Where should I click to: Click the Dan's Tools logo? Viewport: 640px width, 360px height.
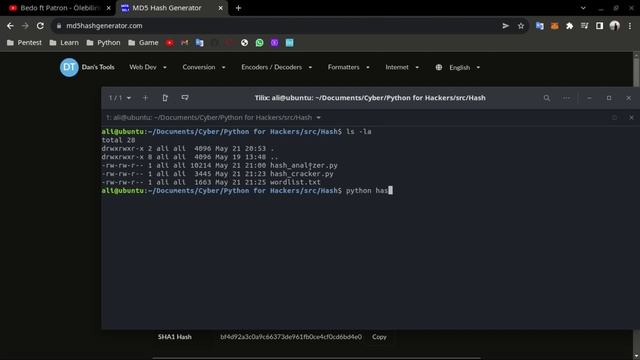[x=87, y=67]
